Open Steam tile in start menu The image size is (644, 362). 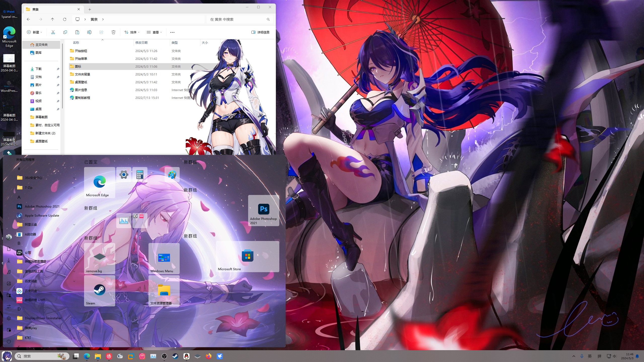click(x=99, y=291)
